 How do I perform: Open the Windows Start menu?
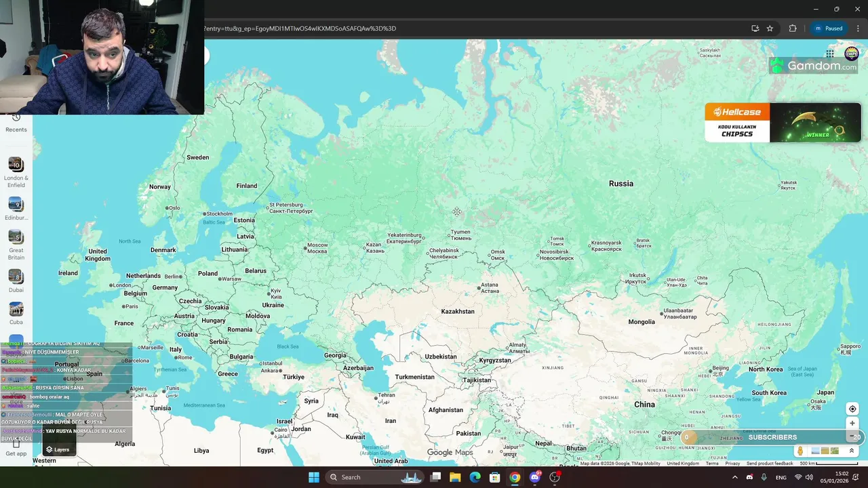[313, 477]
